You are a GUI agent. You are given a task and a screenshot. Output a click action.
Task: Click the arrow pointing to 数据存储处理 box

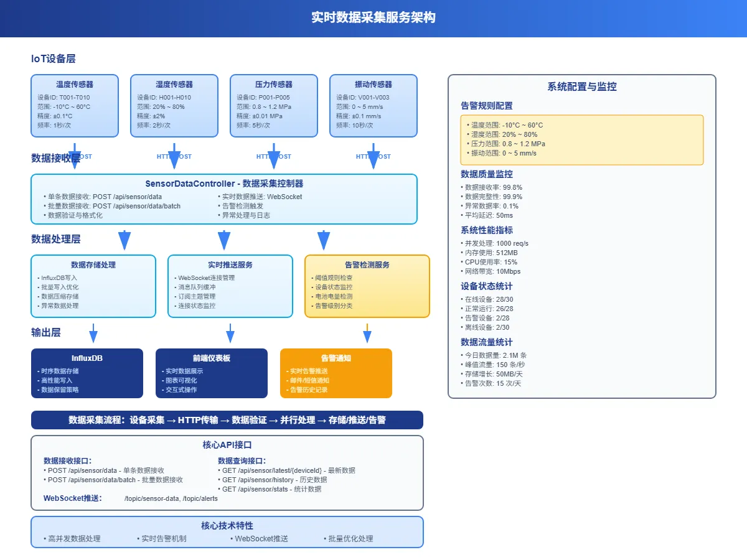point(125,240)
